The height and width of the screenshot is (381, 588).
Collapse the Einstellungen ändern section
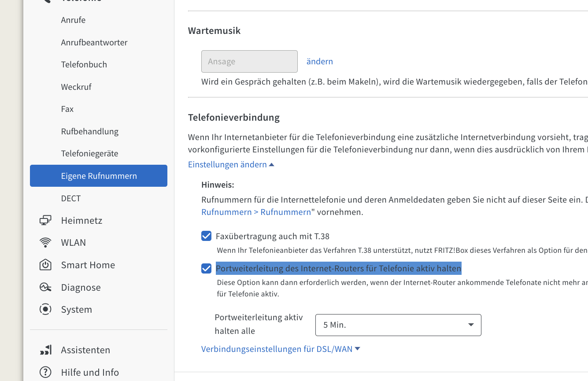(x=231, y=165)
